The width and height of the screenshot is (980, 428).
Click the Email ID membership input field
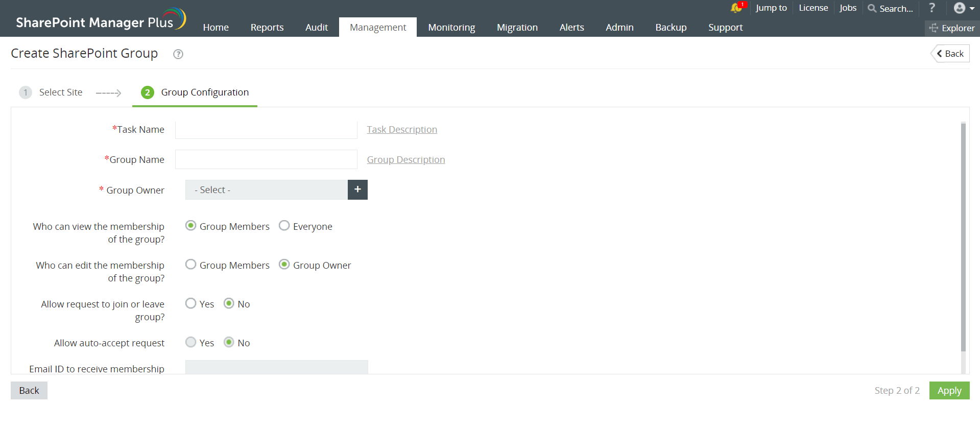276,367
